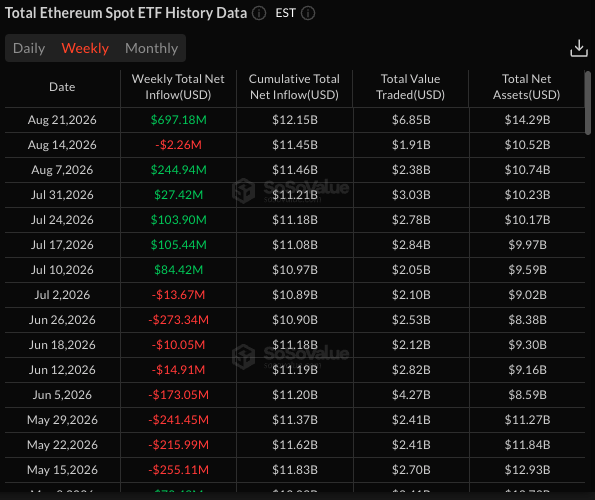Click the $27.42M inflow value
This screenshot has height=500, width=595.
pos(178,195)
